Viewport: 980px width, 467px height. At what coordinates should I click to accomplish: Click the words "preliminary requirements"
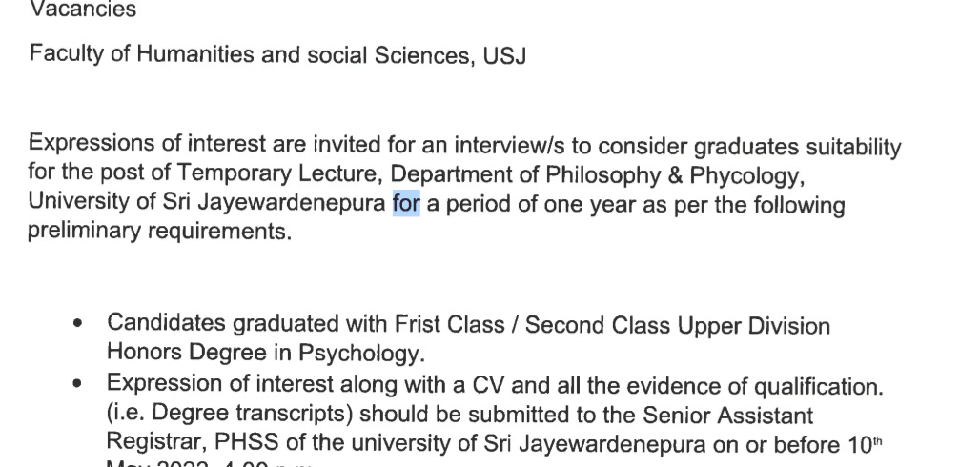coord(158,232)
